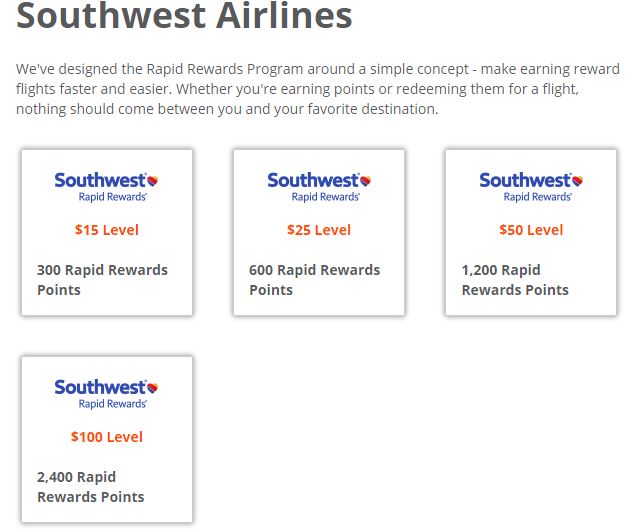Choose 2,400 Rapid Rewards Points text

[x=90, y=487]
